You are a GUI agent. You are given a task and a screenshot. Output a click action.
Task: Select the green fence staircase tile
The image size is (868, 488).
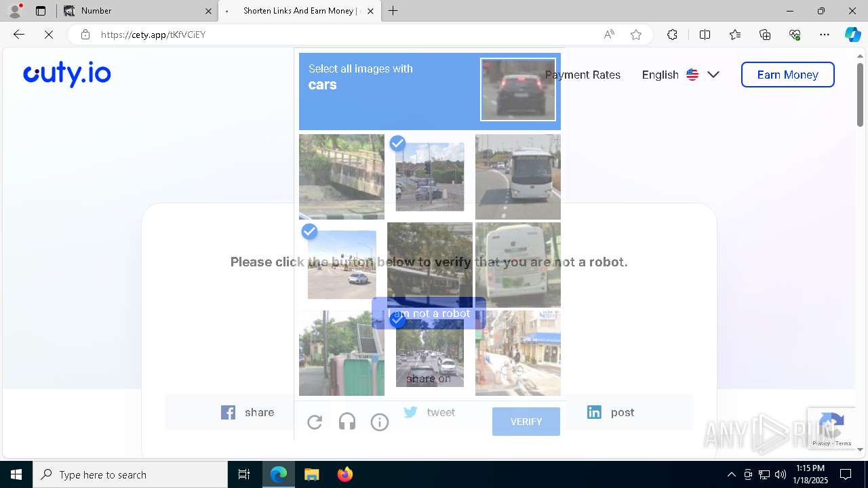[x=342, y=353]
